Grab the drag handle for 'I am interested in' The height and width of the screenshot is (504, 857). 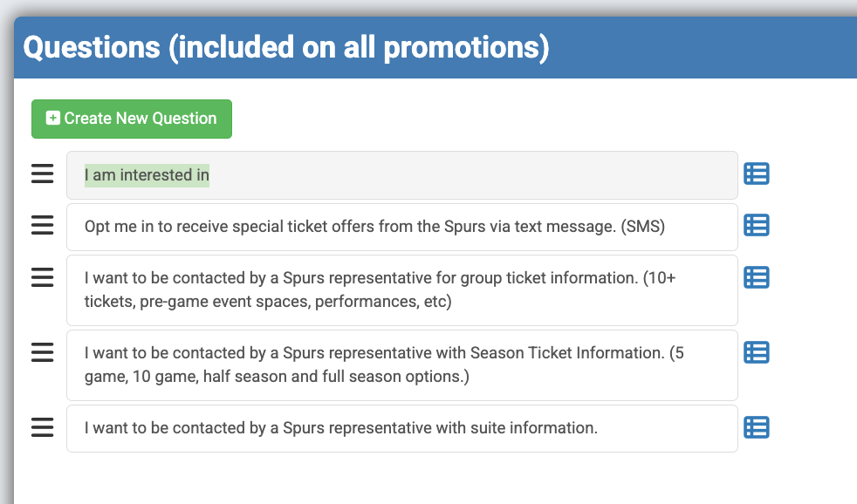43,174
